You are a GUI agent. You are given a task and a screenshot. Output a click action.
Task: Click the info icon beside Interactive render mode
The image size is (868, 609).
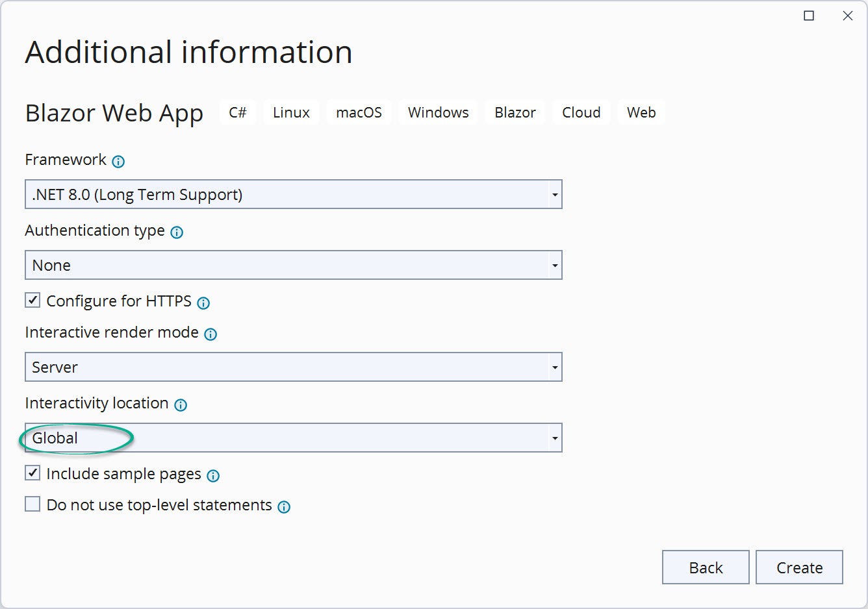point(211,334)
